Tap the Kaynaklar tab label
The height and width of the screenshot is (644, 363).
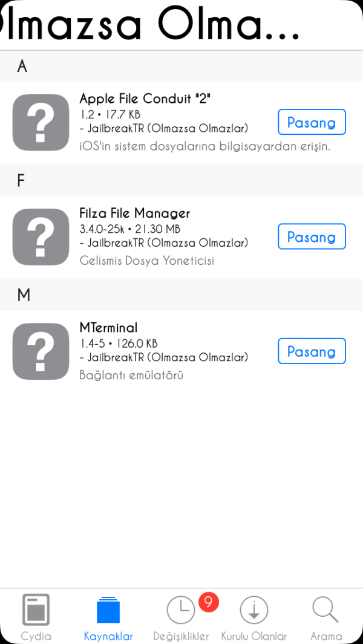pyautogui.click(x=108, y=636)
